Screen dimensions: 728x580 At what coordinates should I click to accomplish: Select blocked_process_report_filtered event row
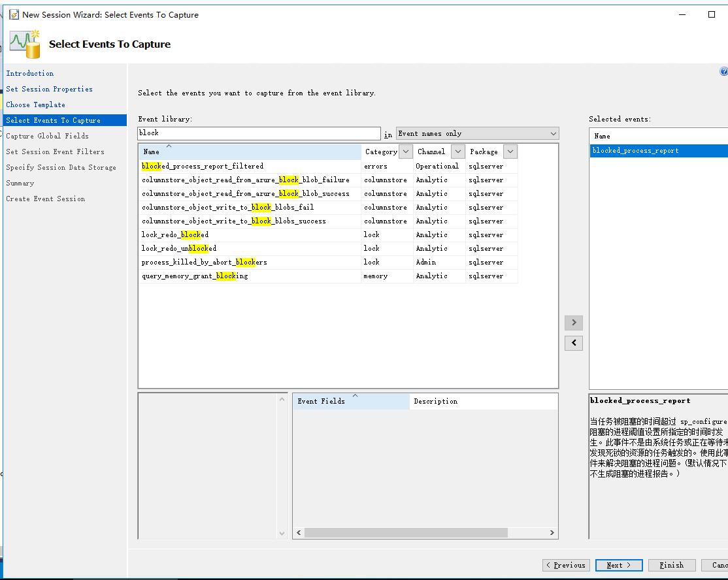pos(328,166)
